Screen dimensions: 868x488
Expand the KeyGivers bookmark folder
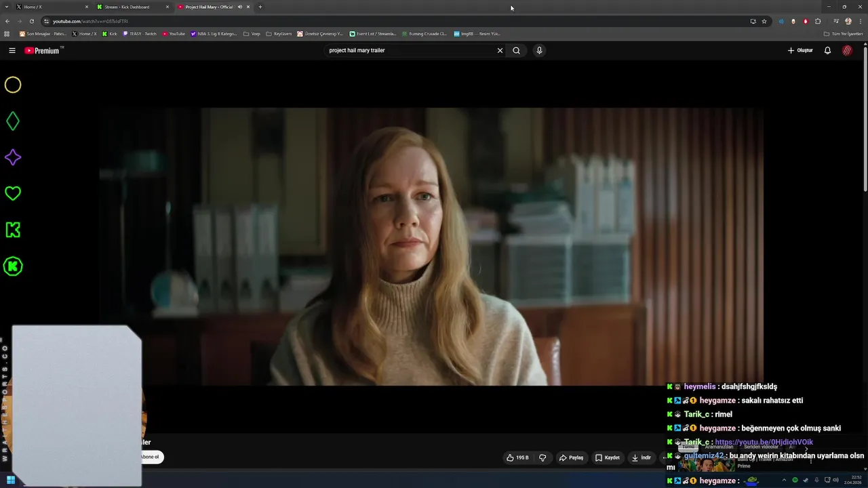[279, 33]
